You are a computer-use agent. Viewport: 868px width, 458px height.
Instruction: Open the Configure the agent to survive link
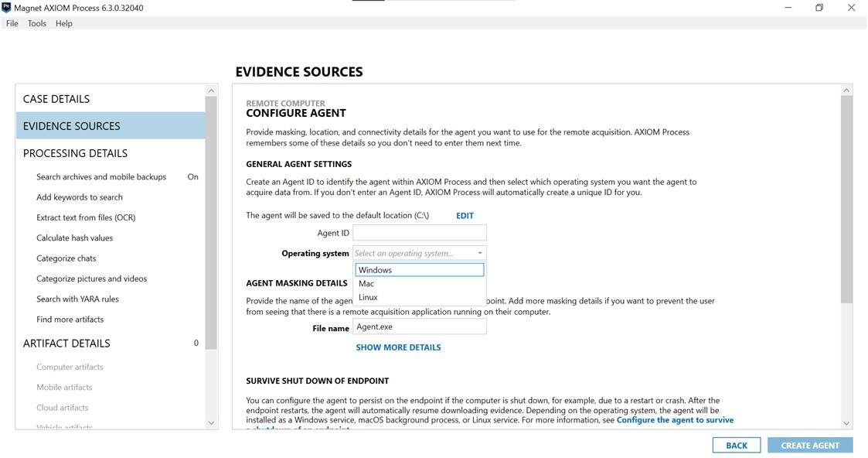675,419
